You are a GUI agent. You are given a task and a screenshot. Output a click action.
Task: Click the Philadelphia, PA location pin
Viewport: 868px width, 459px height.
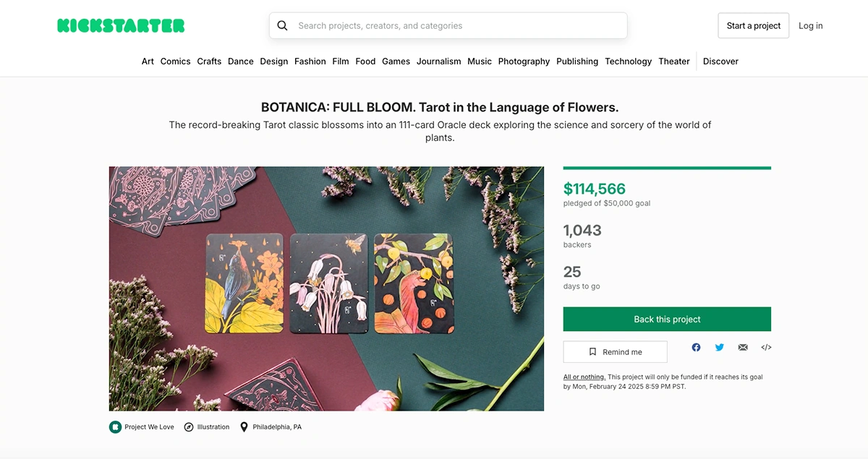click(x=244, y=427)
